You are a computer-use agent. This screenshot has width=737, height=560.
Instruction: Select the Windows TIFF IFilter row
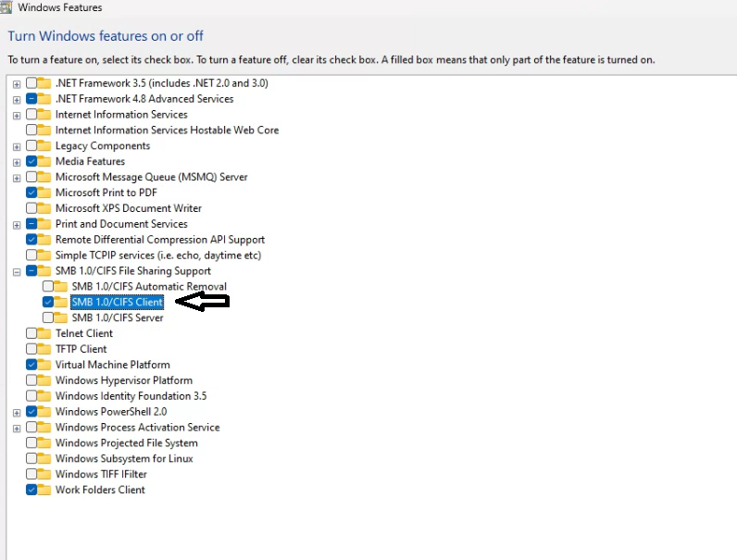[101, 474]
